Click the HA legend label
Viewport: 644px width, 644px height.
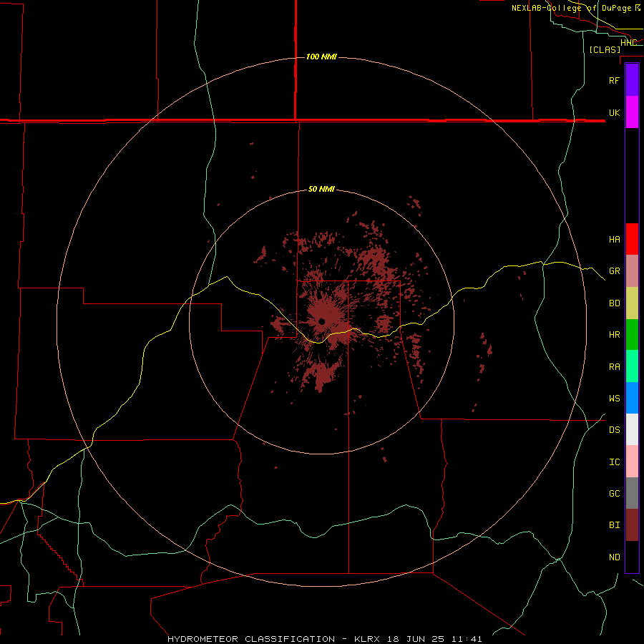pyautogui.click(x=614, y=239)
